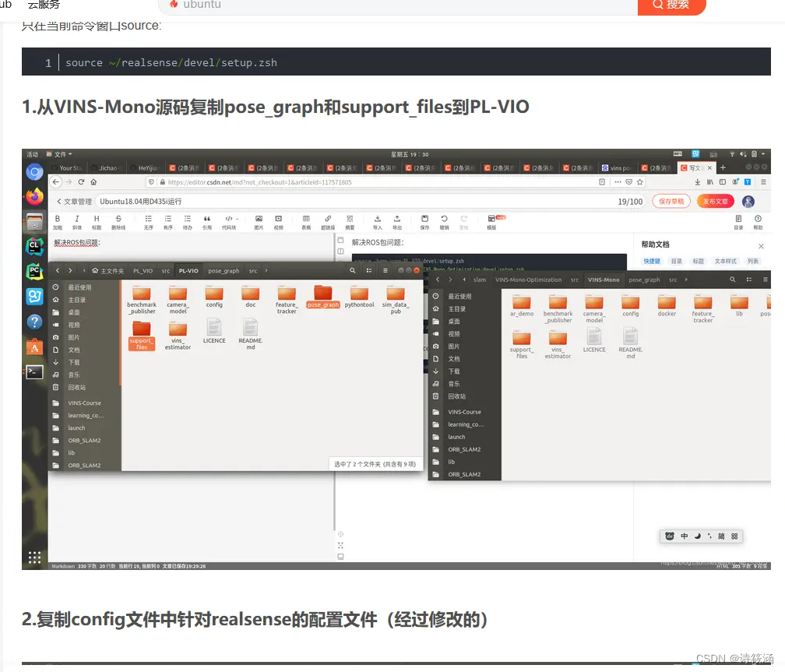The width and height of the screenshot is (785, 672).
Task: Select pose_graph in the PL-VIO breadcrumb path
Action: pos(223,271)
